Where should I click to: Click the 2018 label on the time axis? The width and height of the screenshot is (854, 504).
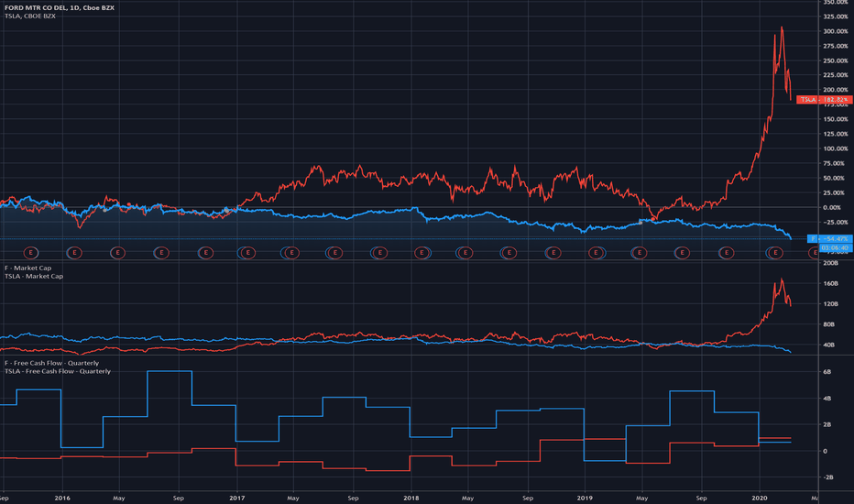click(411, 498)
